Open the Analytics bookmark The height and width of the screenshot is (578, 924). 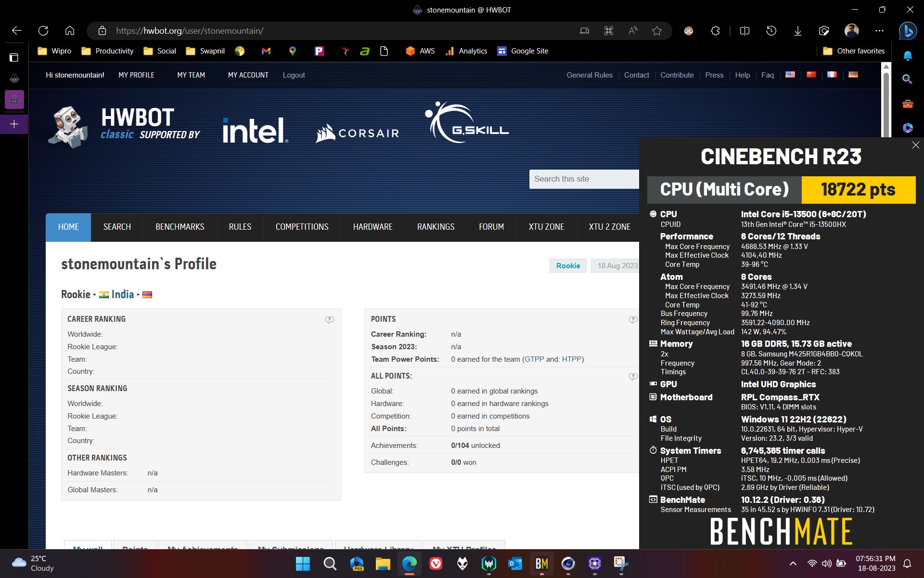pyautogui.click(x=466, y=51)
